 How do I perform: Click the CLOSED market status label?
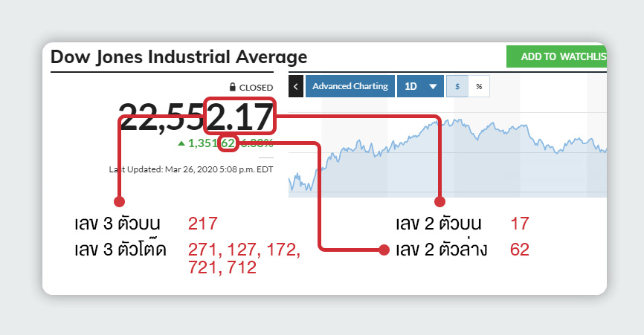[x=256, y=88]
